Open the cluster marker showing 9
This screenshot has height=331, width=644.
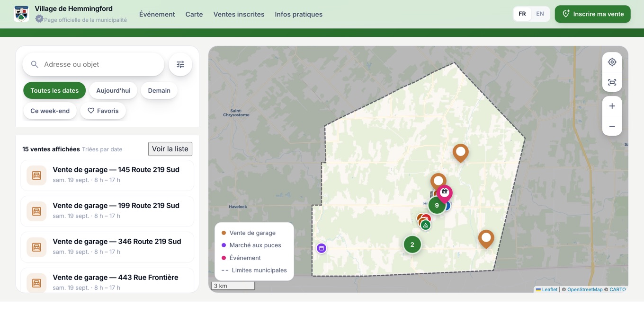437,205
